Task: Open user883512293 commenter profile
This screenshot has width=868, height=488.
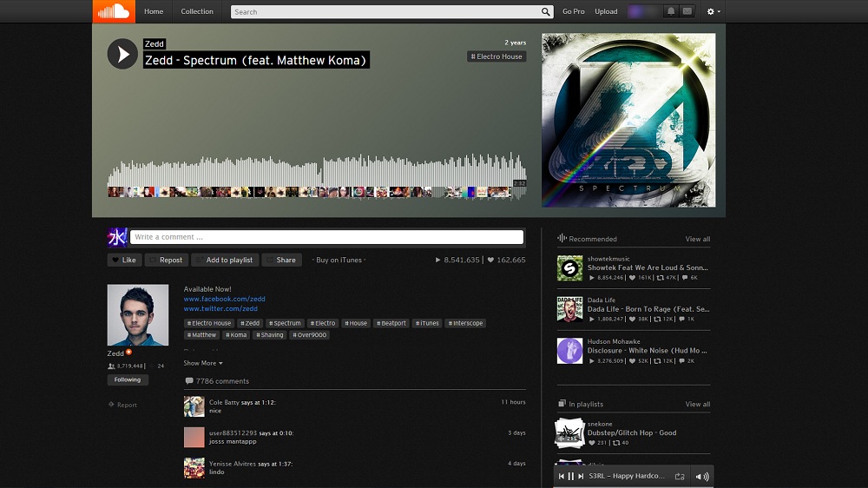Action: pos(233,433)
